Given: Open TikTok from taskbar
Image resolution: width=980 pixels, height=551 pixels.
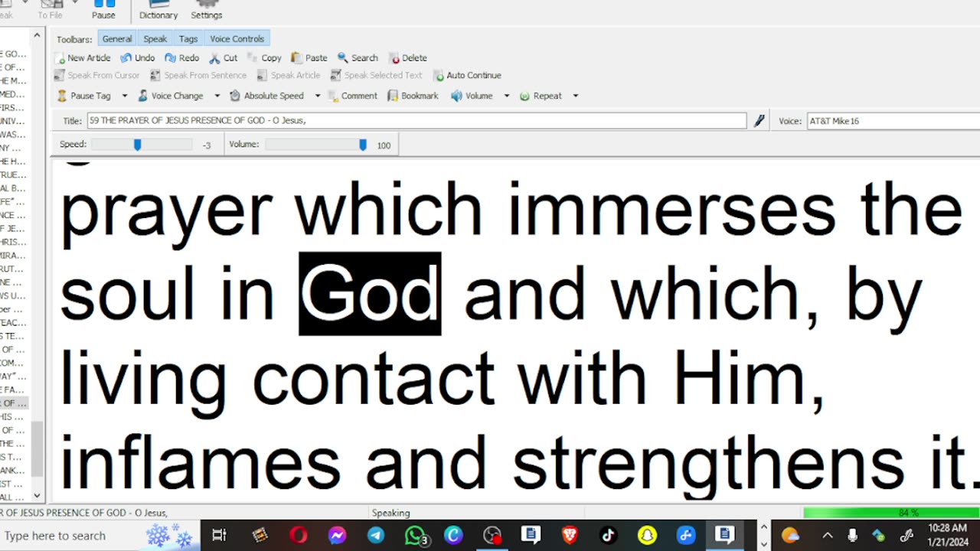Looking at the screenshot, I should (608, 536).
